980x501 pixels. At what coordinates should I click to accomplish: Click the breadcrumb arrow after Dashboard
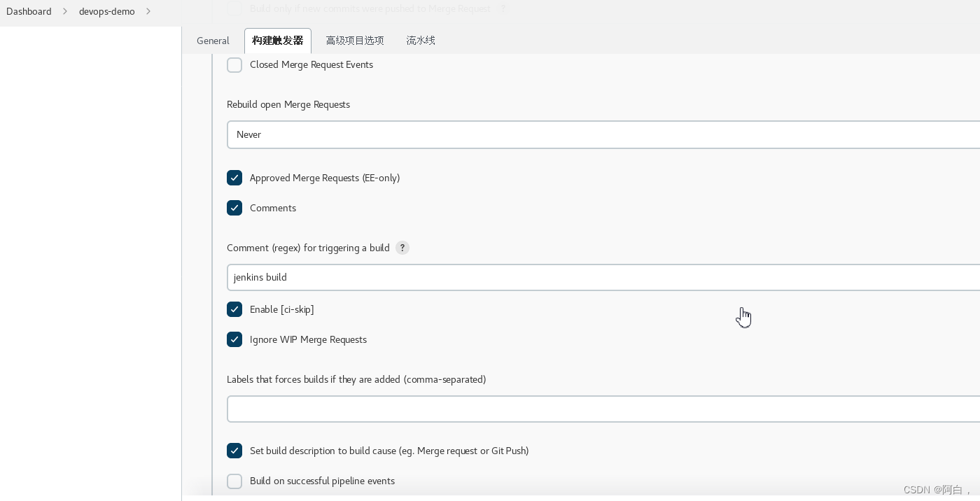click(65, 11)
